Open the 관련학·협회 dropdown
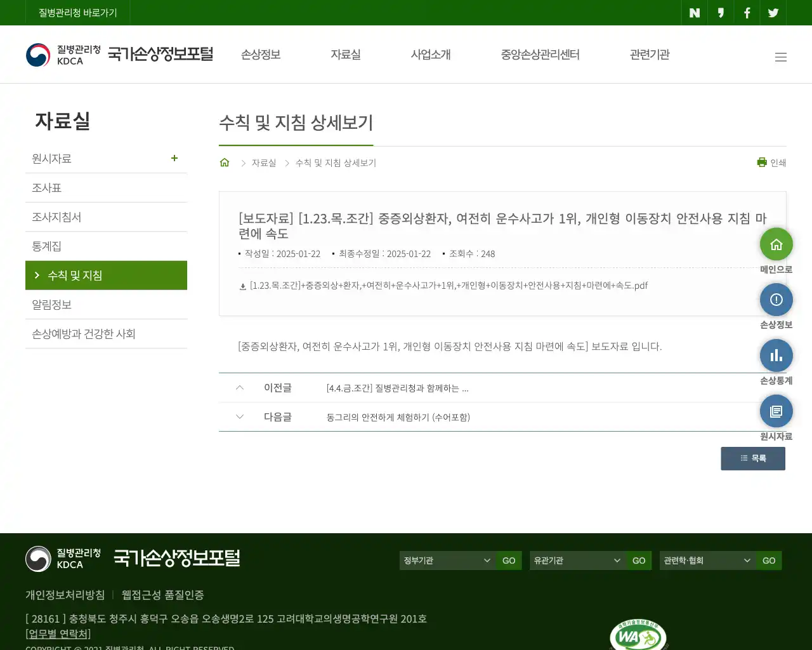812x650 pixels. click(708, 560)
